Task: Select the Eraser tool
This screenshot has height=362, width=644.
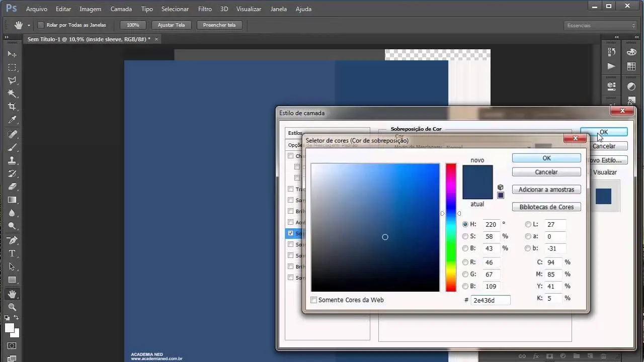Action: point(12,187)
